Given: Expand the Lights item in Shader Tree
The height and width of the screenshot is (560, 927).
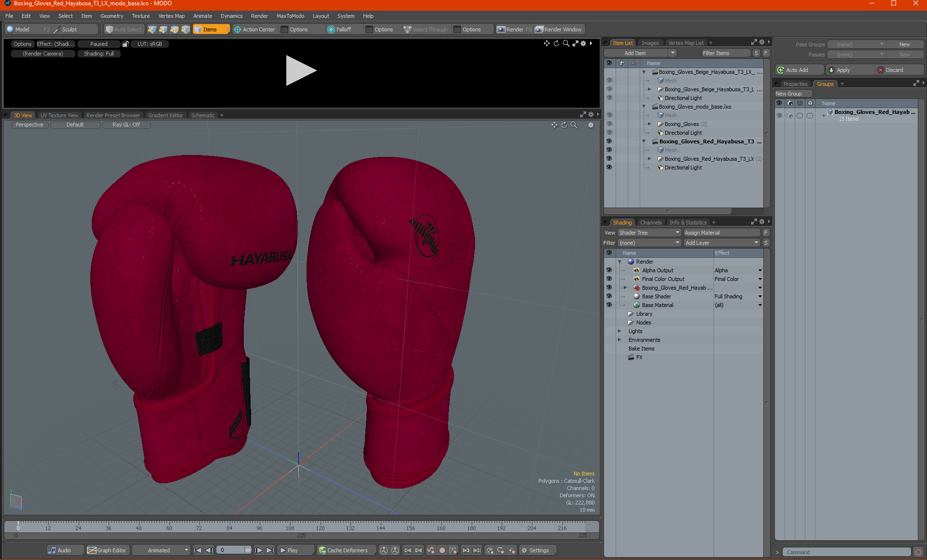Looking at the screenshot, I should point(620,331).
